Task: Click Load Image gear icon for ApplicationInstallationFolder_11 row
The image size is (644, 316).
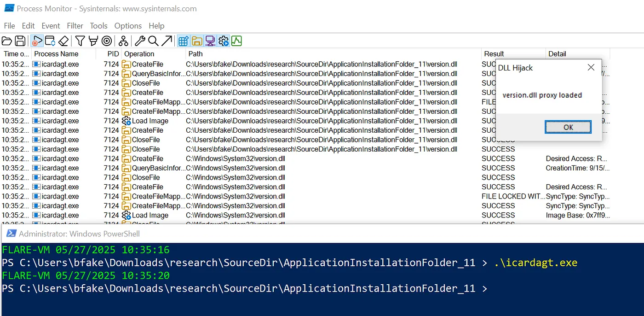Action: pyautogui.click(x=126, y=121)
